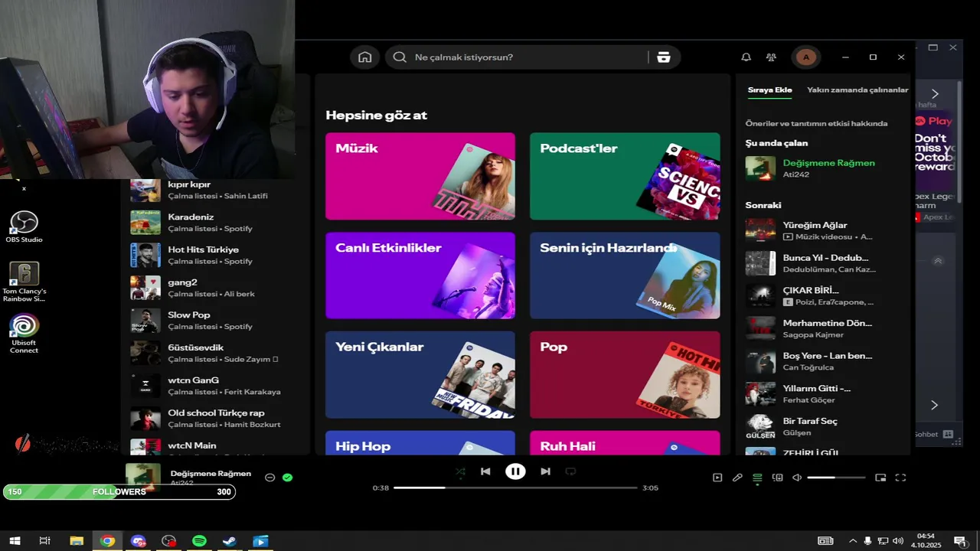Image resolution: width=980 pixels, height=551 pixels.
Task: Open Tom Clancy's Rainbow Six shortcut
Action: 24,282
